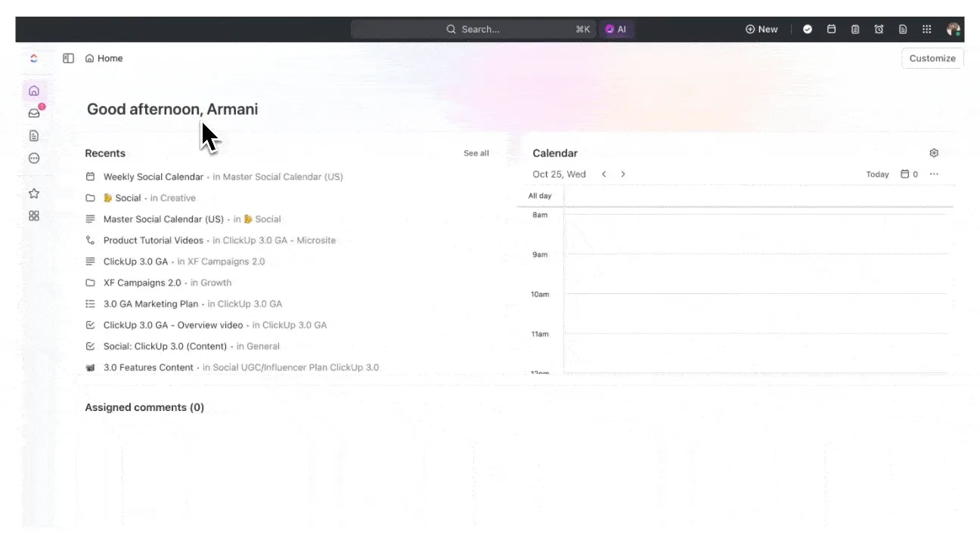Open Social: ClickUp 3.0 (Content) task
980x544 pixels.
165,346
